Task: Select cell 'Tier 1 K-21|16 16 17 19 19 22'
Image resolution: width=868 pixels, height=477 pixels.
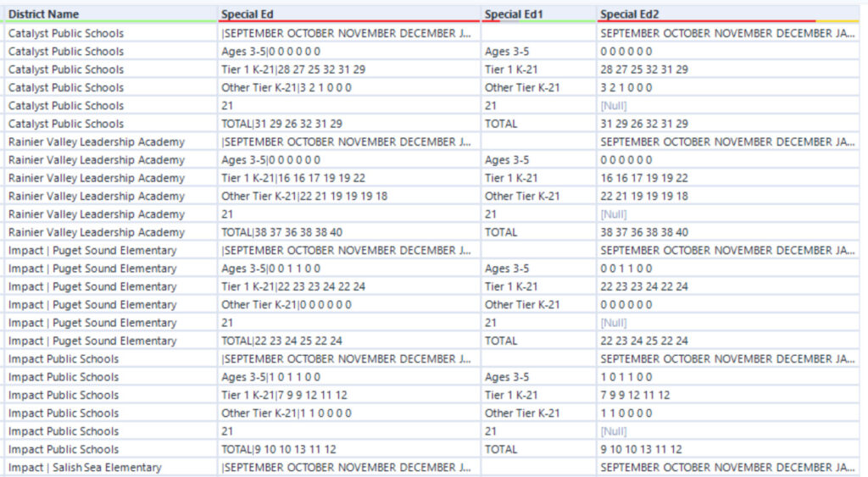Action: [348, 178]
